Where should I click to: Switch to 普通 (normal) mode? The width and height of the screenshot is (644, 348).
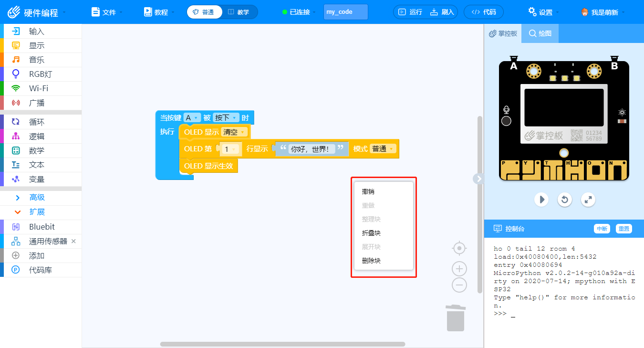(204, 12)
